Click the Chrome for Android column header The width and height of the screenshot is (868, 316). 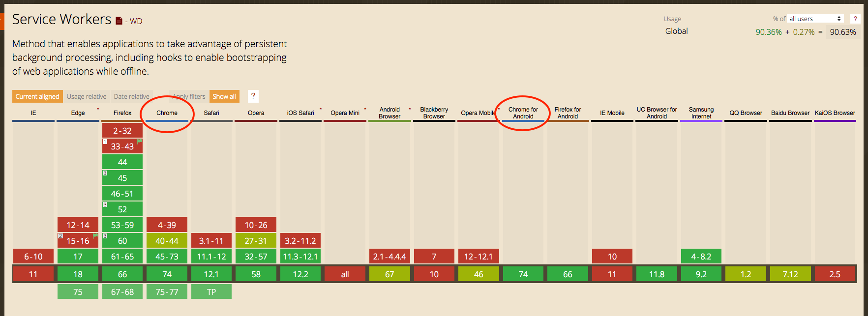coord(523,113)
